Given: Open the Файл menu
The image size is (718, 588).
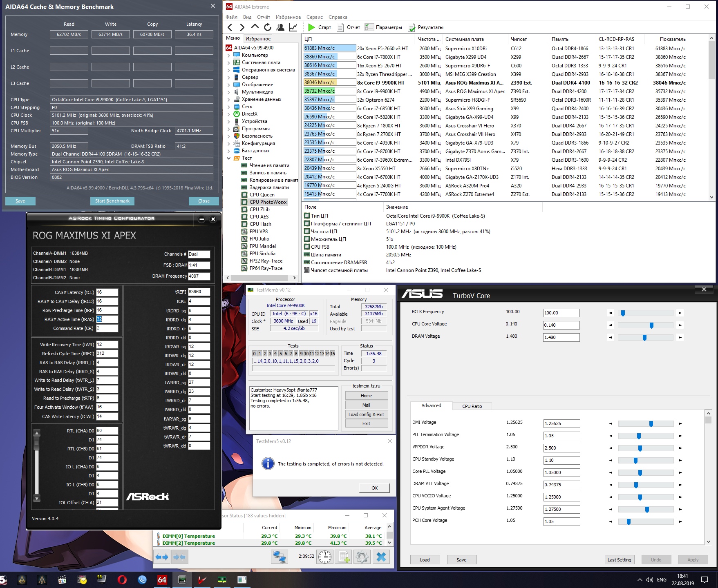Looking at the screenshot, I should [x=231, y=17].
